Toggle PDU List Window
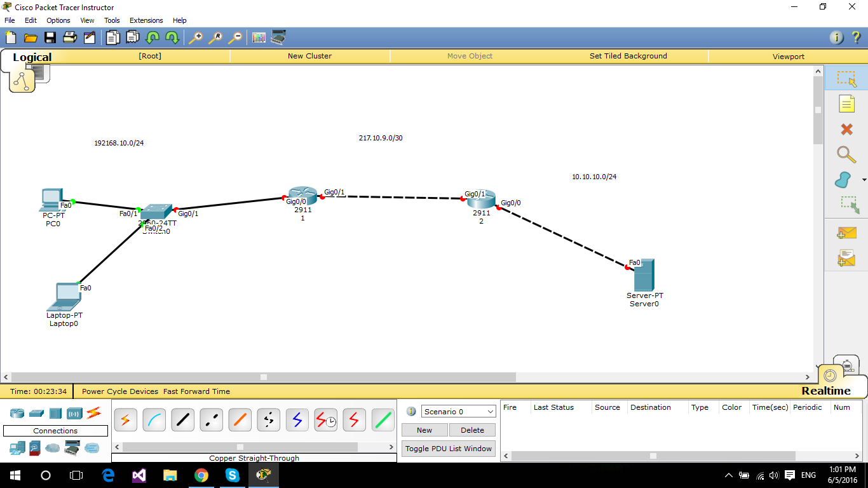This screenshot has height=488, width=868. point(449,449)
